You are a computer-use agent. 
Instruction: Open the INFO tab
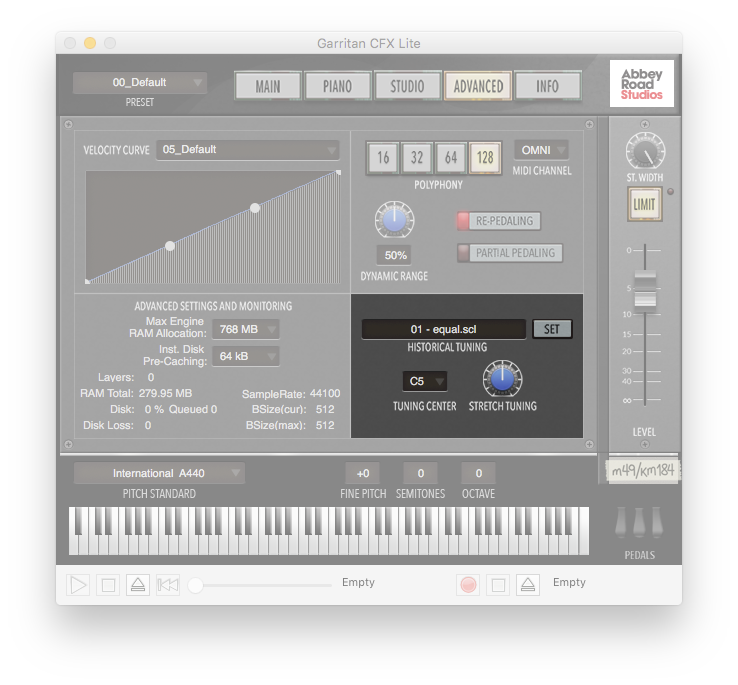click(547, 86)
